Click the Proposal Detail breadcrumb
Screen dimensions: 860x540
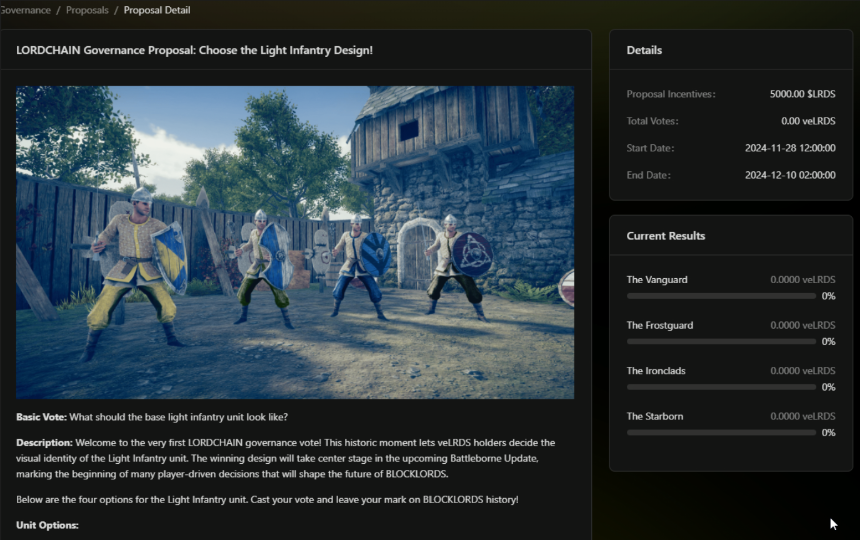157,10
